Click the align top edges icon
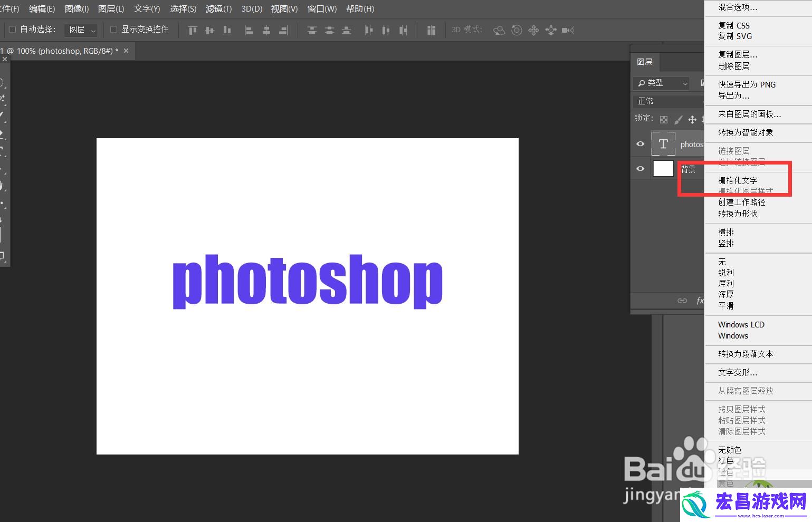 pyautogui.click(x=193, y=30)
